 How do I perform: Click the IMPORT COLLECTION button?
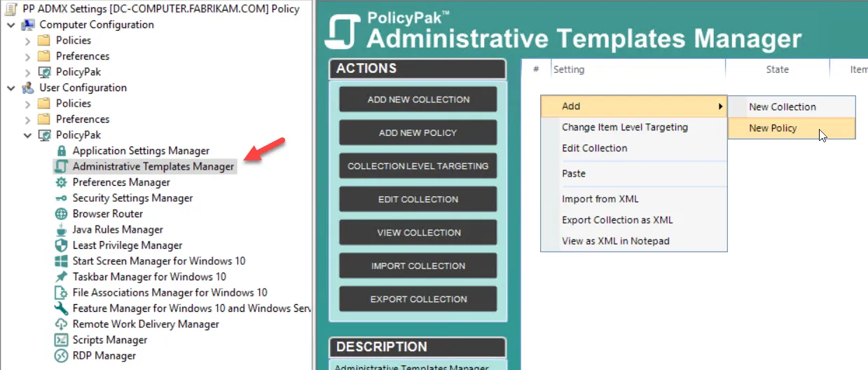(418, 266)
